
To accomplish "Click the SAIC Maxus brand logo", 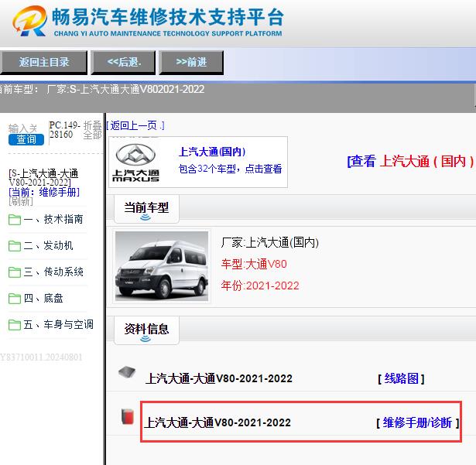I will pyautogui.click(x=135, y=162).
